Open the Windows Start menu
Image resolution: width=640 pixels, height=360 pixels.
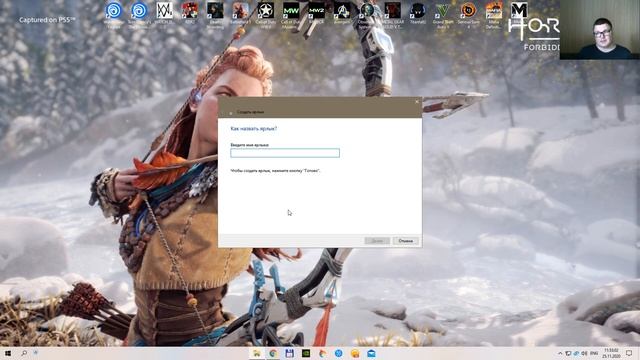click(8, 353)
